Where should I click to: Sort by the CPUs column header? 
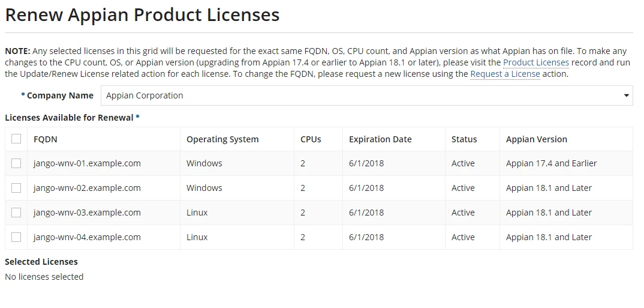pos(311,139)
